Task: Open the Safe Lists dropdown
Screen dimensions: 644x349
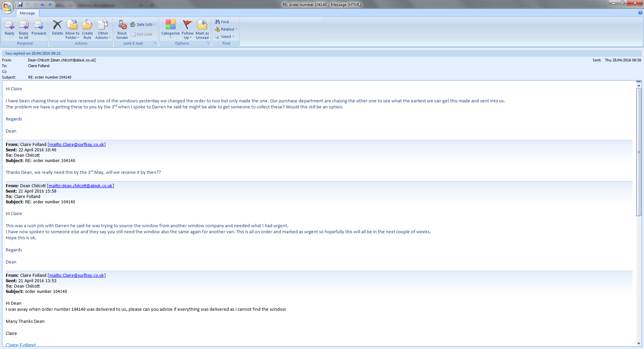Action: (144, 24)
